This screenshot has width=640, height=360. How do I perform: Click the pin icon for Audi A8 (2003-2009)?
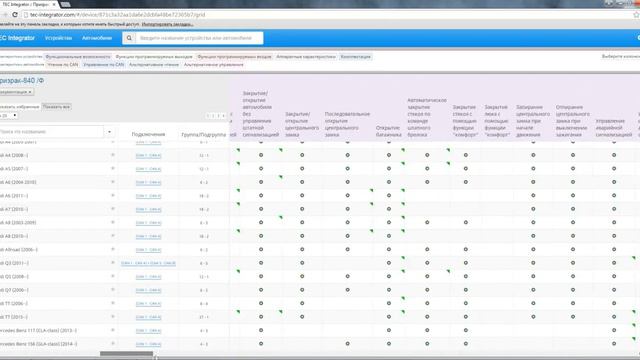[113, 222]
